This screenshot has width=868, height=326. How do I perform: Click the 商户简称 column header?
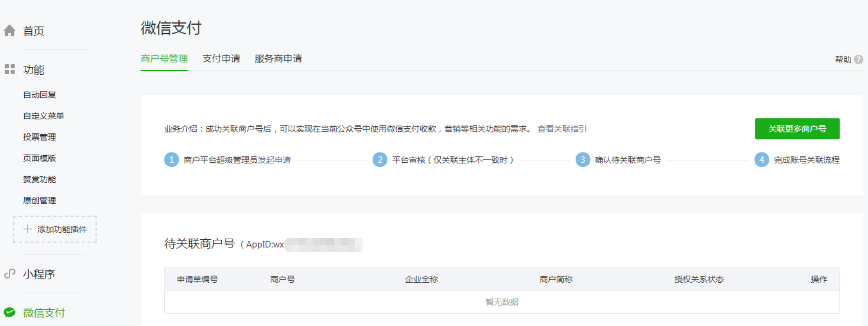[556, 279]
